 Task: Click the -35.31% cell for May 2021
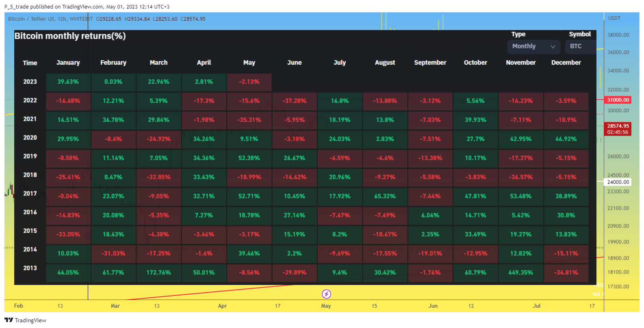(249, 120)
